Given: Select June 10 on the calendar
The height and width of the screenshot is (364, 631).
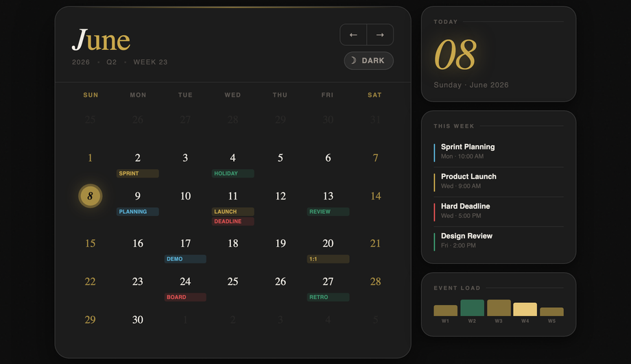Looking at the screenshot, I should pyautogui.click(x=185, y=196).
